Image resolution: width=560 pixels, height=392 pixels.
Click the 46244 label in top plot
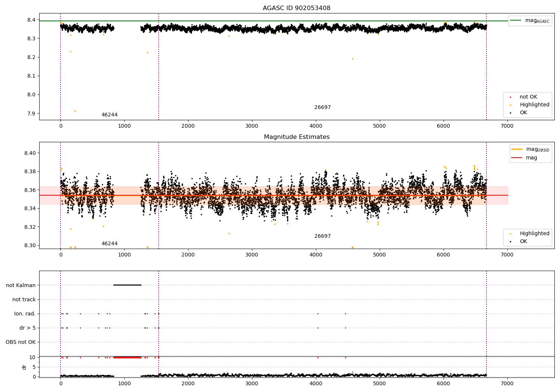click(x=109, y=115)
